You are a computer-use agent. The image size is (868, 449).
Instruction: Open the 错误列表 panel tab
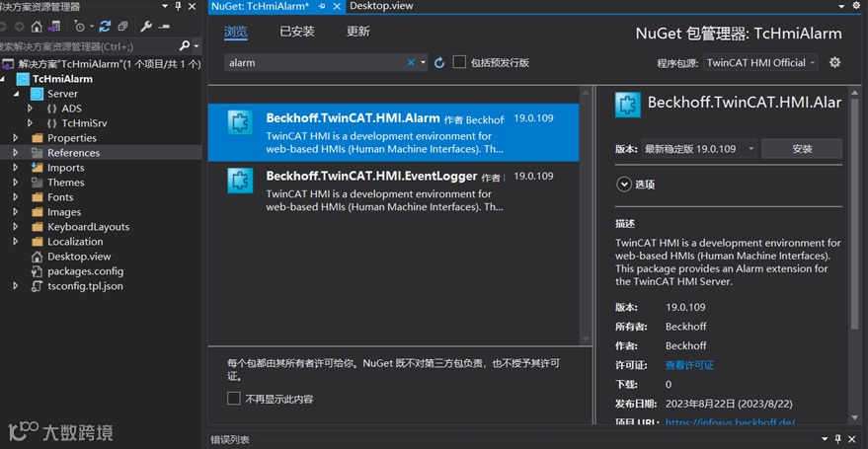230,439
